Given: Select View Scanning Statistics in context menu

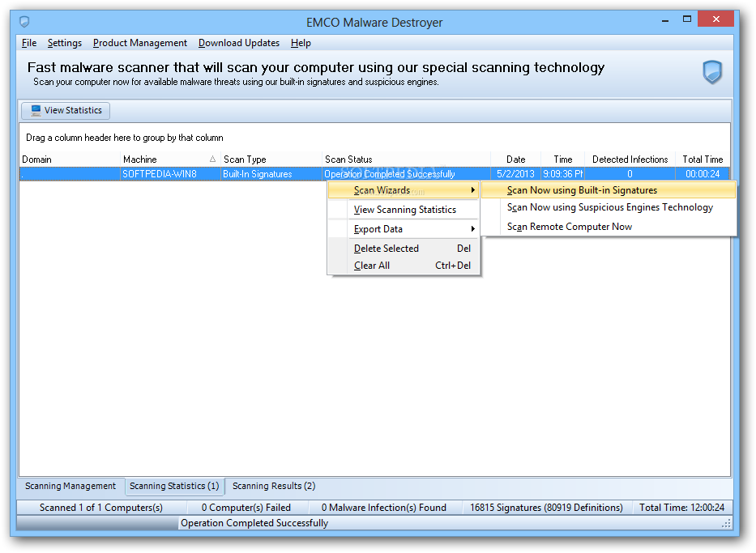Looking at the screenshot, I should (404, 210).
